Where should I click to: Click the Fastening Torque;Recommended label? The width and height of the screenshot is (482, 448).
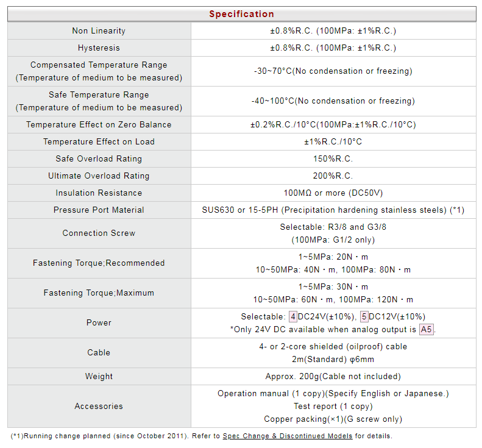pyautogui.click(x=99, y=263)
